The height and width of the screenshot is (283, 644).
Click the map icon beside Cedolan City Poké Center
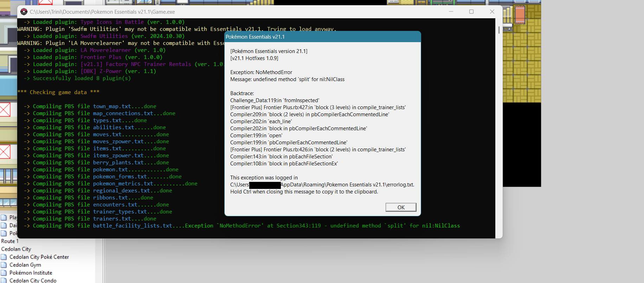[x=4, y=257]
